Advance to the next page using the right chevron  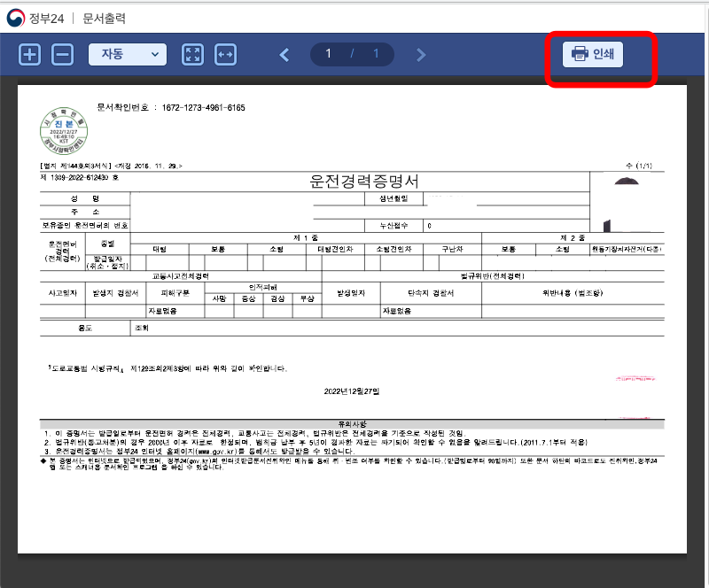(x=421, y=54)
